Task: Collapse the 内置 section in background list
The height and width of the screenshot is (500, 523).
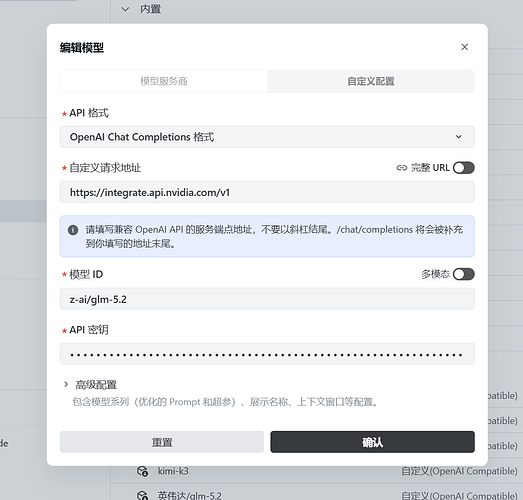Action: click(125, 9)
